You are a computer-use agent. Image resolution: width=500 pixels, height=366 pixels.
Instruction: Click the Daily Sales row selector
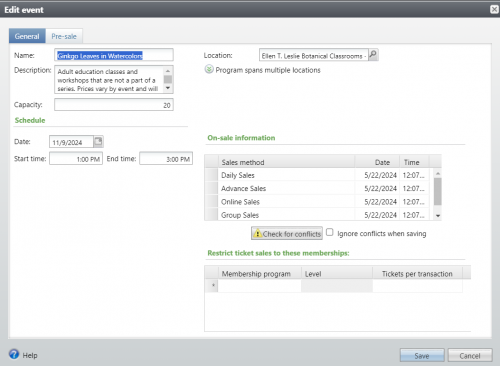point(211,175)
